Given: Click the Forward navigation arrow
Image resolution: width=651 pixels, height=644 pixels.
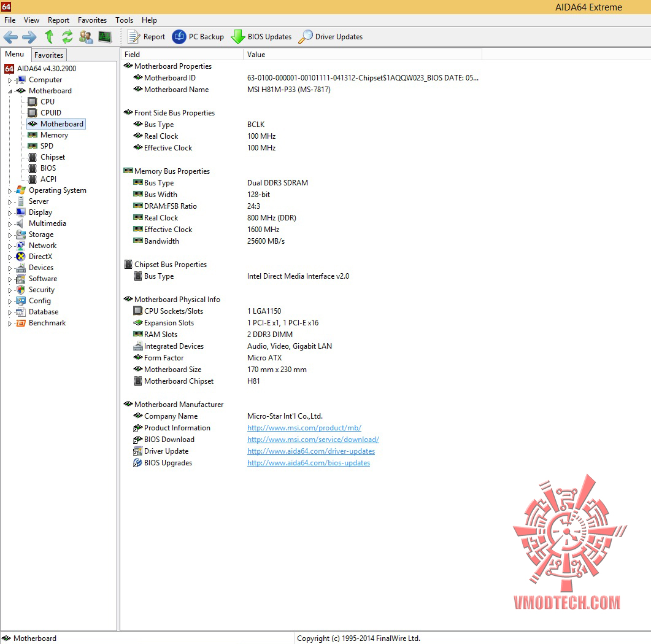Looking at the screenshot, I should coord(29,37).
